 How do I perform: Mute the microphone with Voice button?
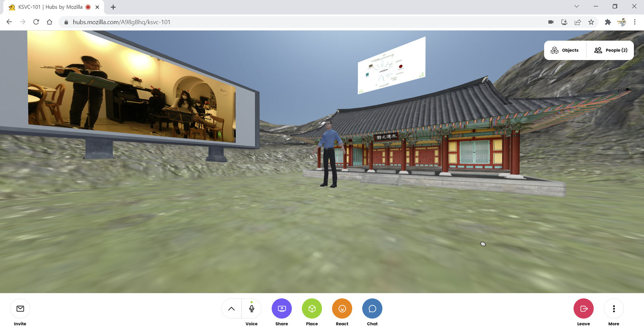coord(252,308)
